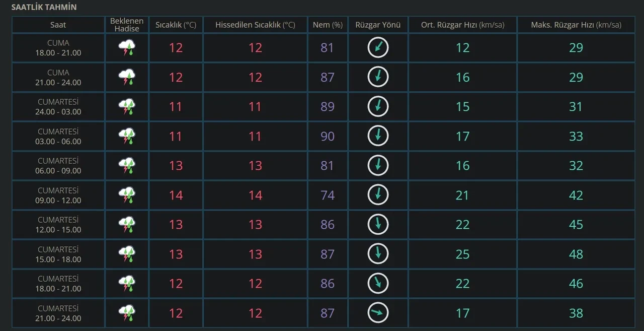Click the average wind speed value 25
644x331 pixels.
click(462, 254)
